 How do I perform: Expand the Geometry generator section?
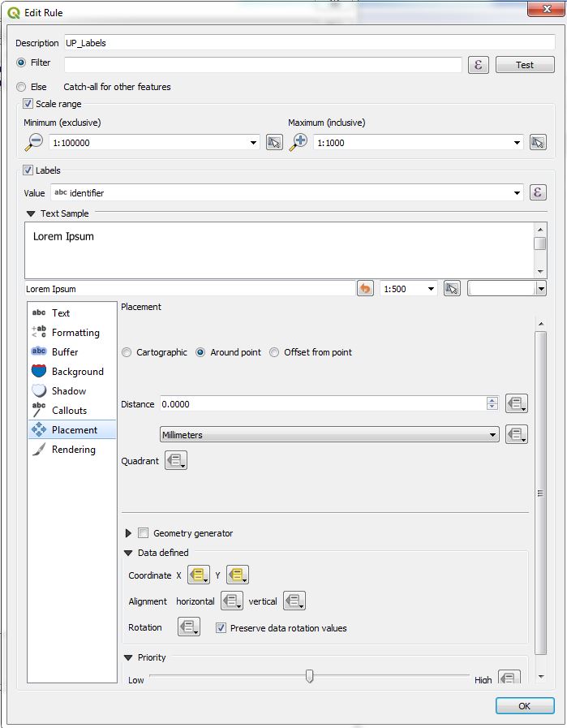tap(128, 533)
